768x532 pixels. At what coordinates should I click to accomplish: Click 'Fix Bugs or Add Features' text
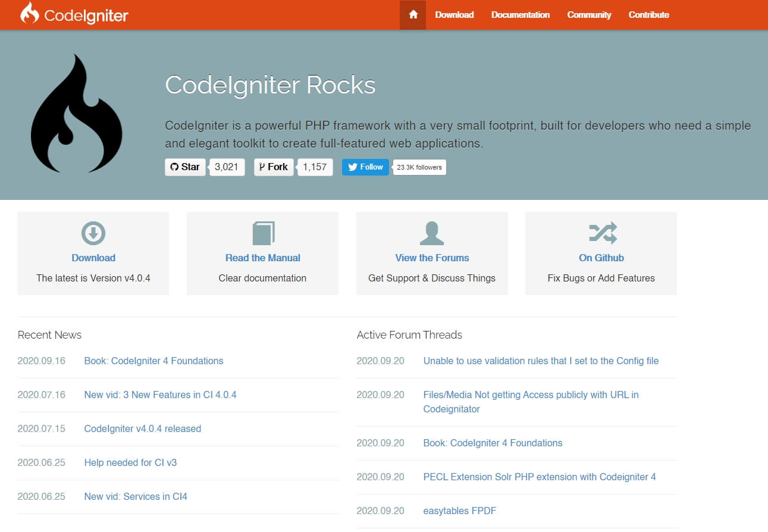click(601, 278)
